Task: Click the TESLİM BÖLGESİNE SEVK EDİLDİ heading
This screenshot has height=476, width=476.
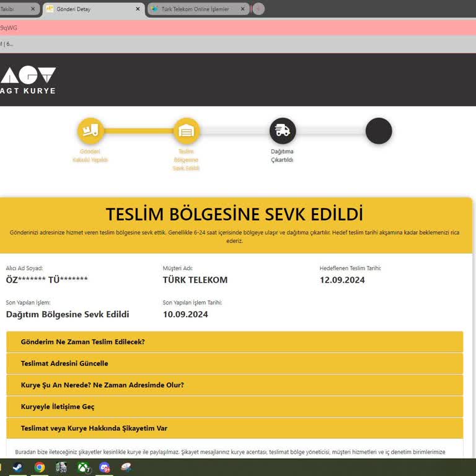Action: pyautogui.click(x=234, y=214)
